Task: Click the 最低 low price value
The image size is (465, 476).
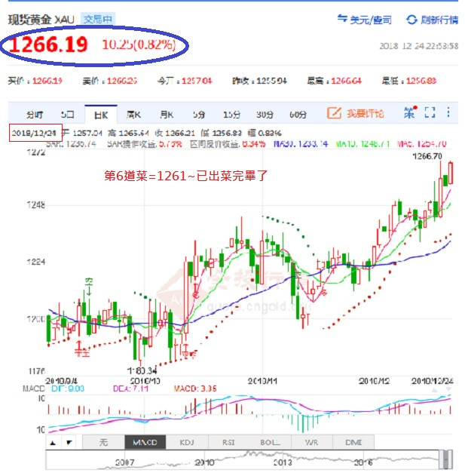Action: coord(421,81)
